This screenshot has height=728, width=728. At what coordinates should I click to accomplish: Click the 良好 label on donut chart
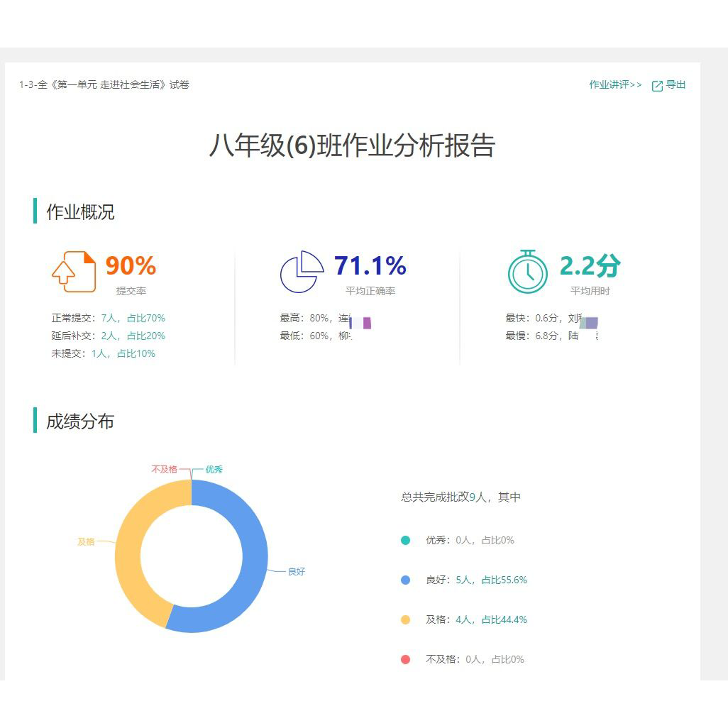coord(296,572)
